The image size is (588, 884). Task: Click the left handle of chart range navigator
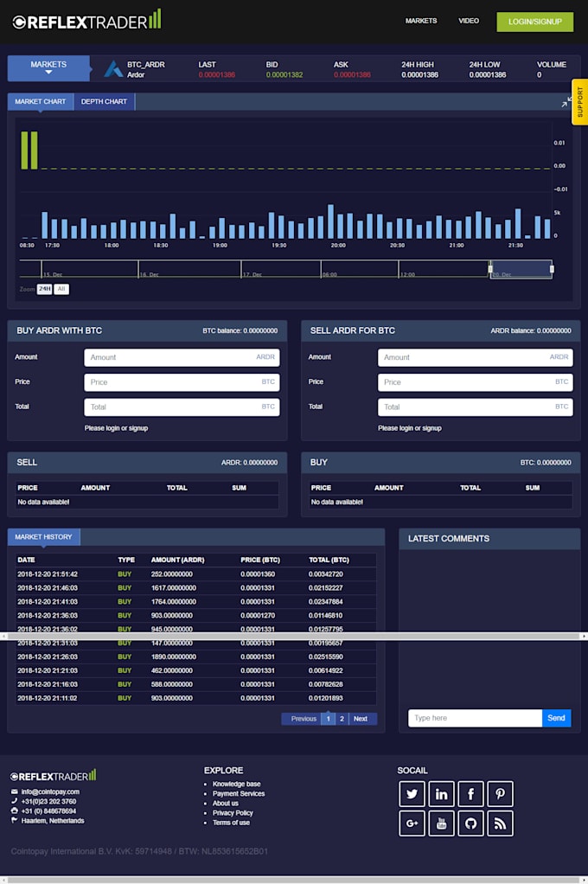(x=490, y=269)
